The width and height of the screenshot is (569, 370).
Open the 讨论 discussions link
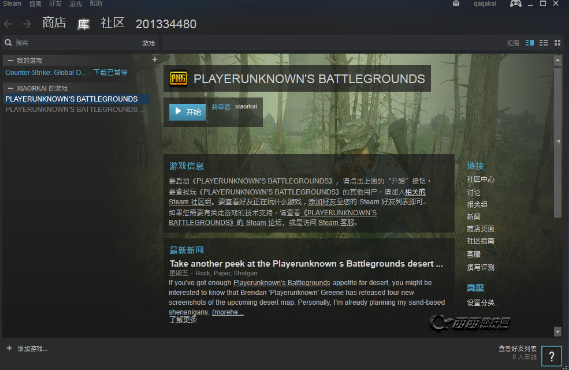coord(474,192)
